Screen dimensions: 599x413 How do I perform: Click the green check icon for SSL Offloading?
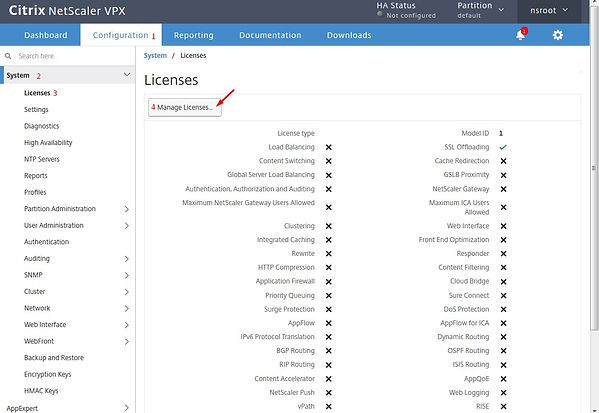503,147
